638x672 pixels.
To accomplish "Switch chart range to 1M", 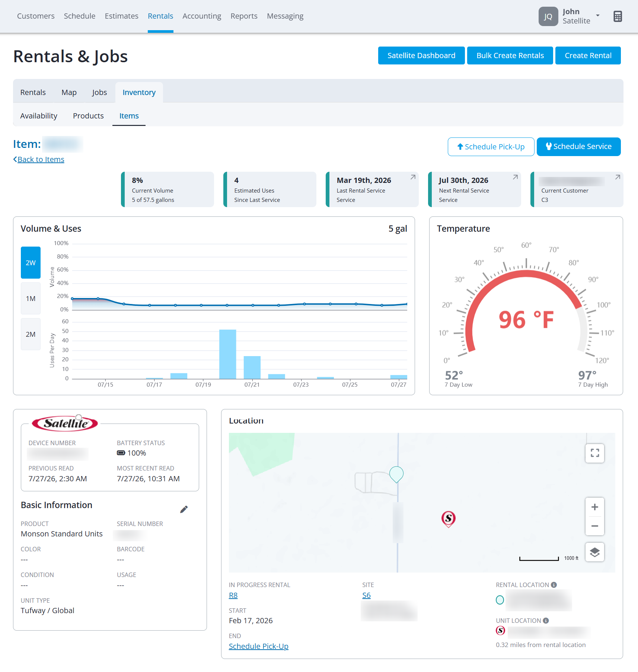I will [31, 298].
